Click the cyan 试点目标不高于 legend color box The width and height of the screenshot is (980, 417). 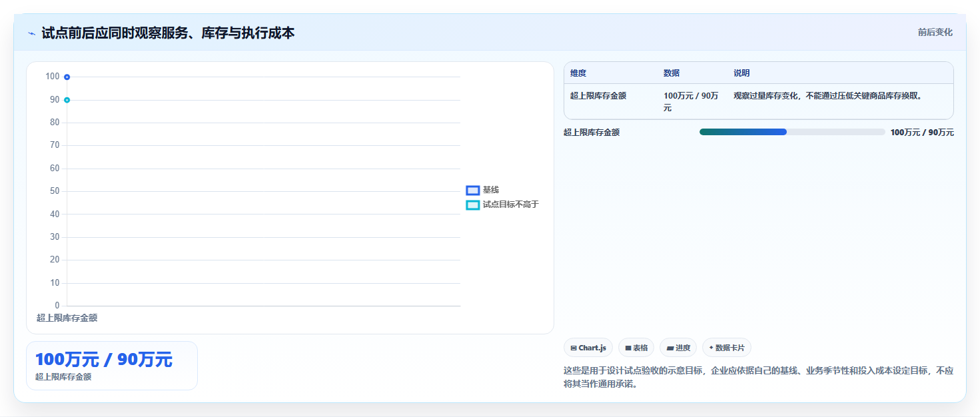pyautogui.click(x=473, y=205)
